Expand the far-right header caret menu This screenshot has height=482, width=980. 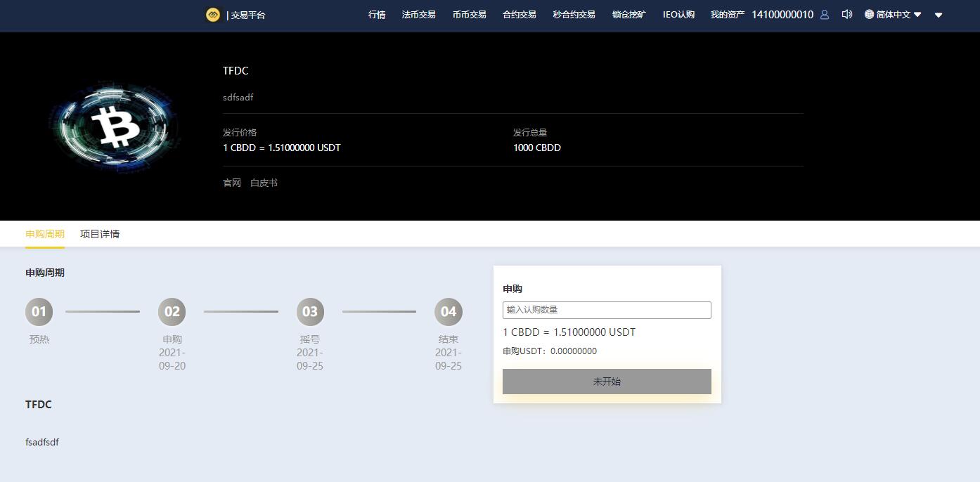[x=939, y=15]
